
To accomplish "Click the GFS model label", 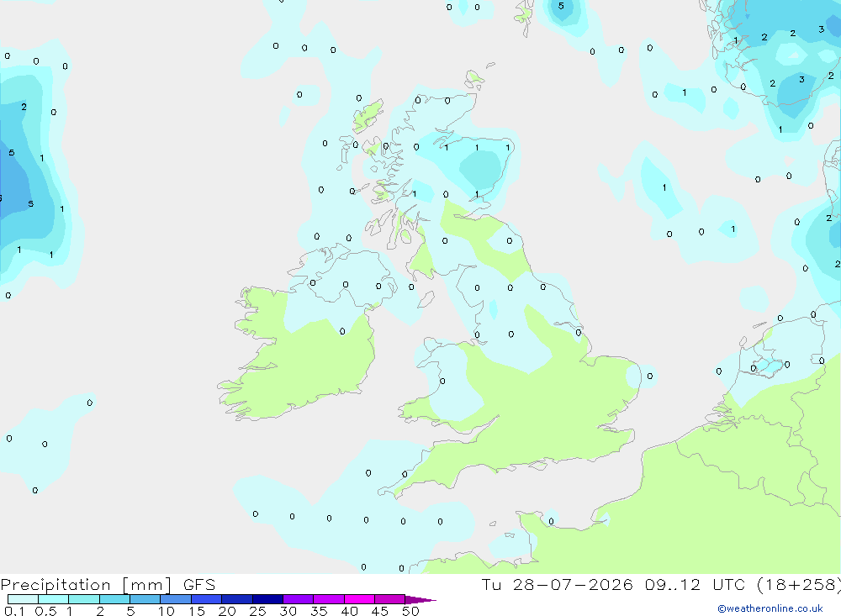I will tap(199, 585).
